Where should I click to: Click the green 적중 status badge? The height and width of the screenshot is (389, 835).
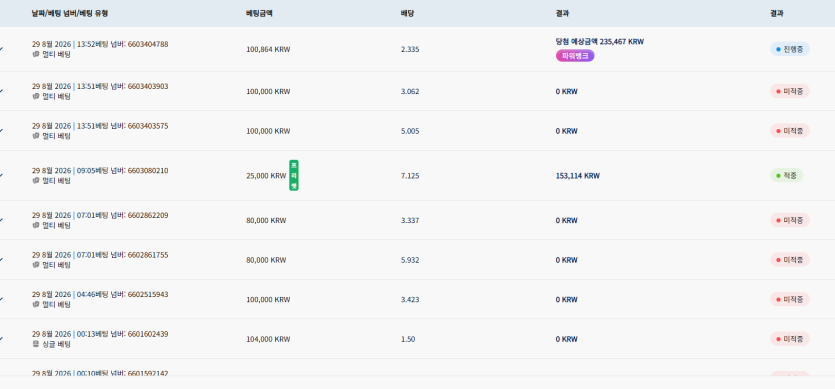coord(787,175)
